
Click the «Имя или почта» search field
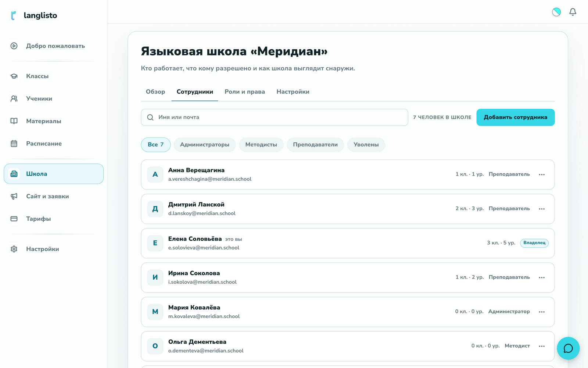point(275,117)
